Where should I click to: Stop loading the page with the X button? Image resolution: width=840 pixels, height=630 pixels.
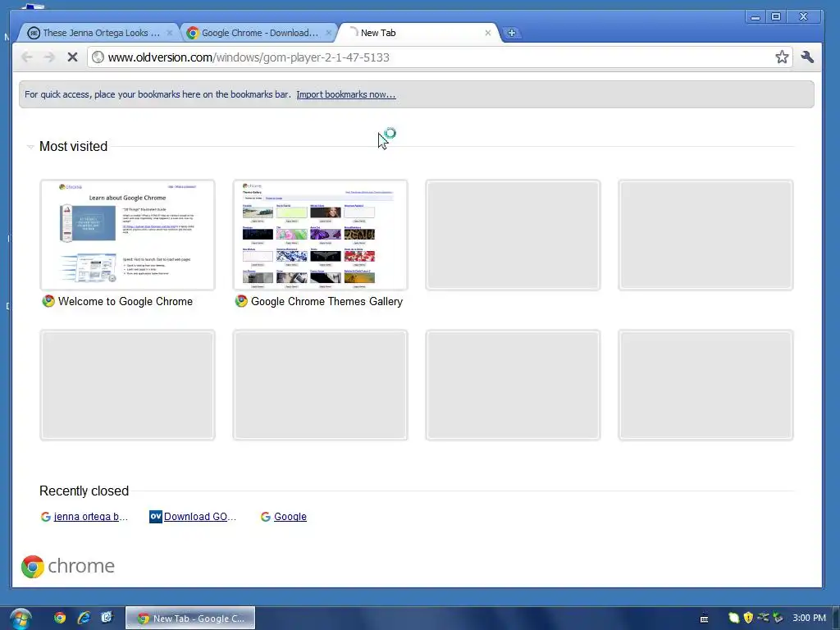click(72, 57)
